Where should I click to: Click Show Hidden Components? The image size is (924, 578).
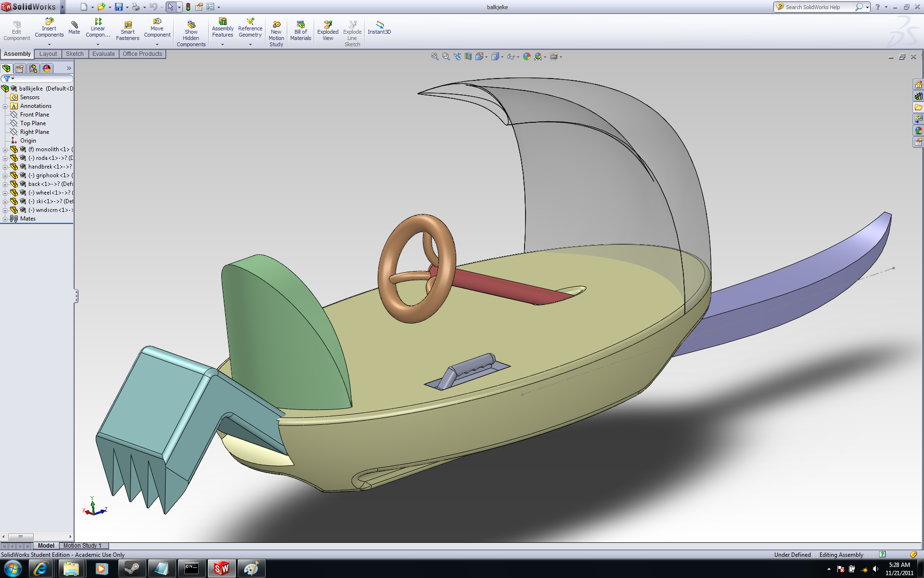click(191, 34)
